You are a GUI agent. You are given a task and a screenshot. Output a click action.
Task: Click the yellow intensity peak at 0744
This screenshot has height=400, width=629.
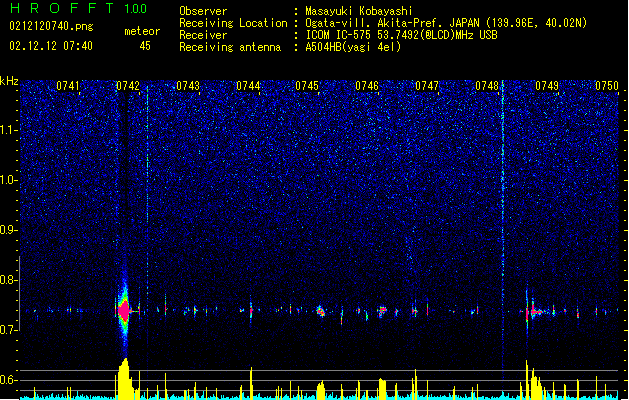[x=251, y=383]
